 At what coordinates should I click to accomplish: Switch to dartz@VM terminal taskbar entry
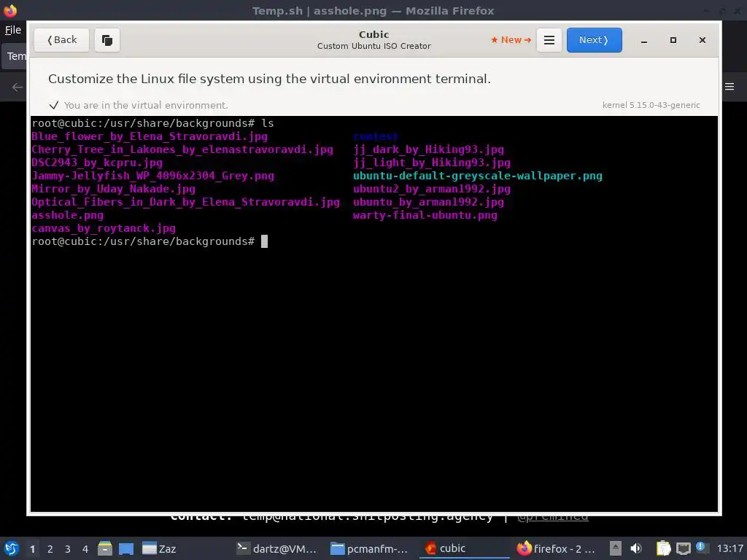pos(277,548)
